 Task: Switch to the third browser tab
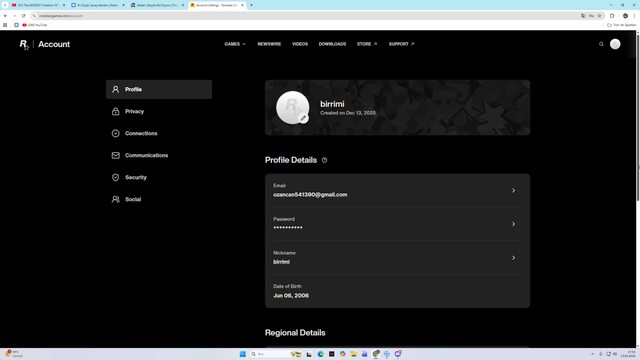pyautogui.click(x=158, y=5)
